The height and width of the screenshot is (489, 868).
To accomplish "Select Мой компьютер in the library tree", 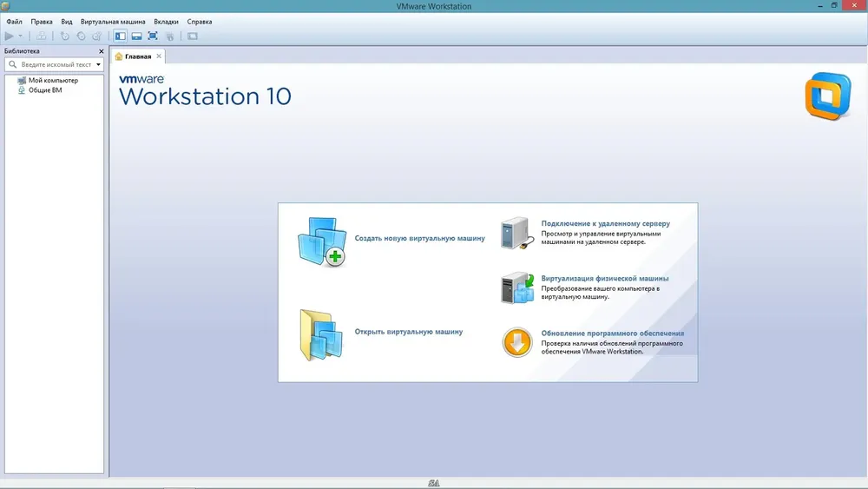I will pos(53,80).
